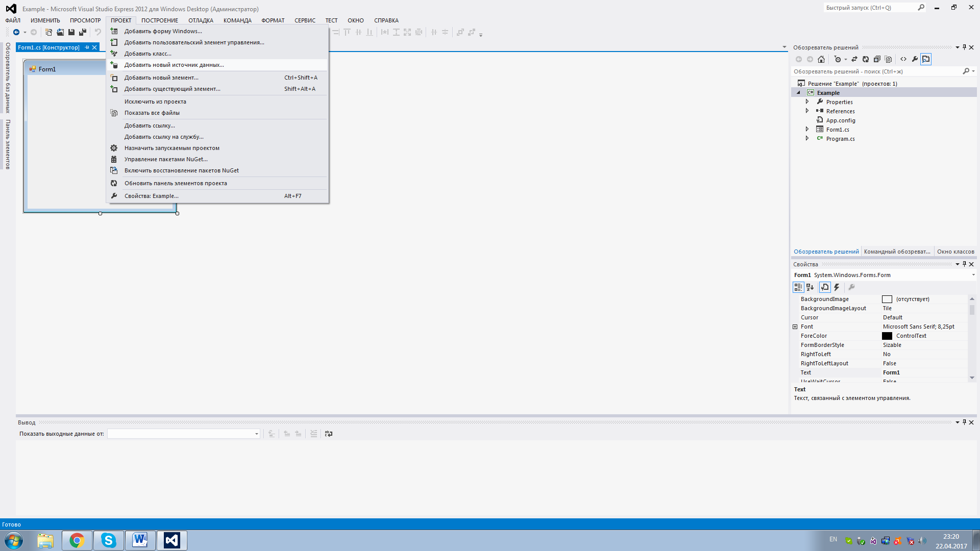Expand the References node
Viewport: 980px width, 551px height.
pyautogui.click(x=807, y=111)
